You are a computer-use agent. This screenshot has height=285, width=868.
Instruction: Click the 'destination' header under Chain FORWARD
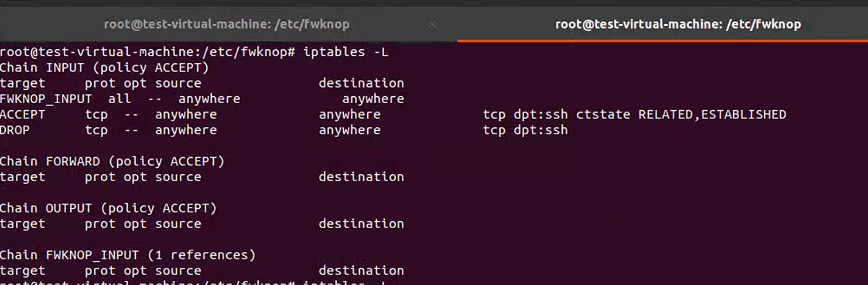click(x=361, y=177)
